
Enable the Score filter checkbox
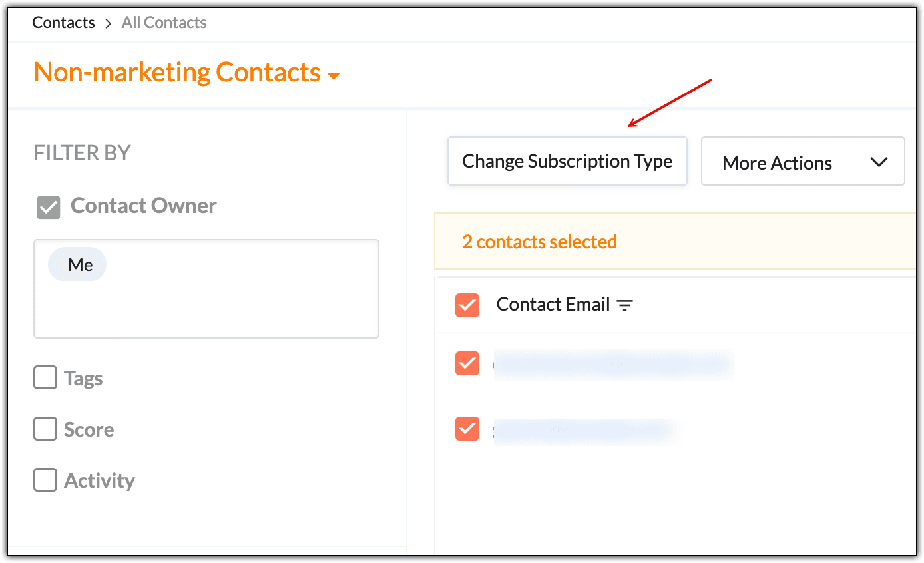point(45,429)
